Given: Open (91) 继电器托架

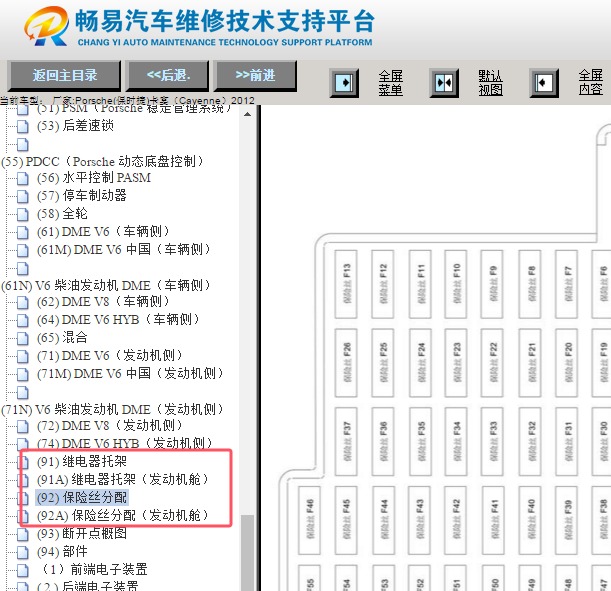Looking at the screenshot, I should pos(81,461).
